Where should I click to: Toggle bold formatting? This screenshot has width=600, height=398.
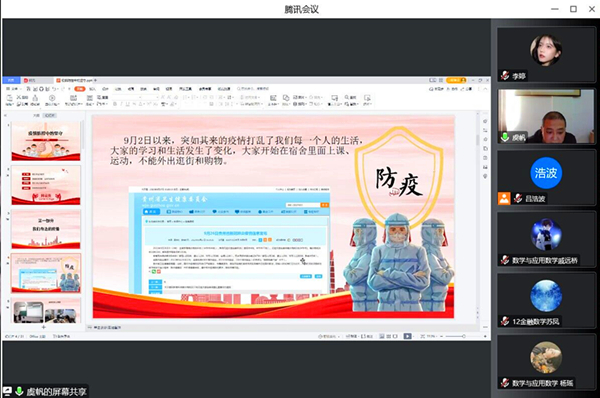click(114, 104)
